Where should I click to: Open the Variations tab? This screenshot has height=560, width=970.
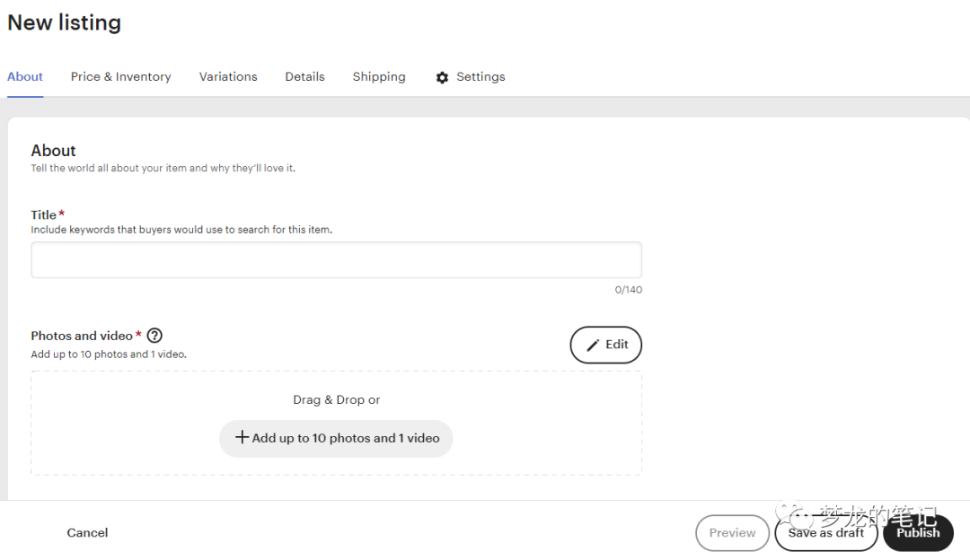click(228, 77)
